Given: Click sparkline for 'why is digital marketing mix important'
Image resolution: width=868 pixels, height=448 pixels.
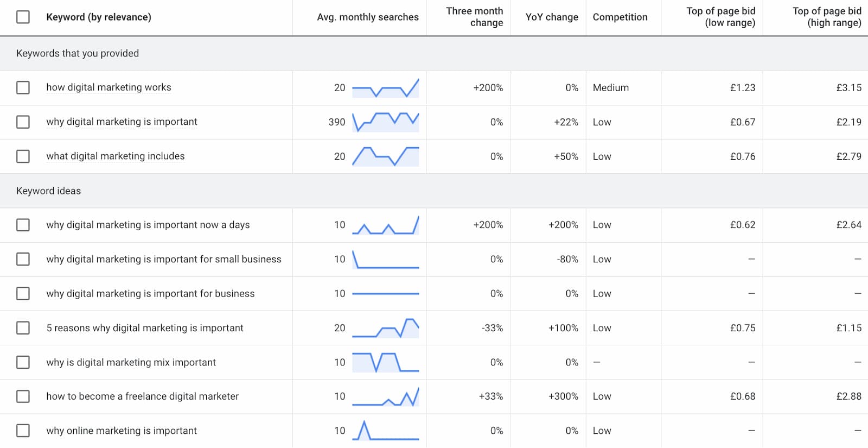Looking at the screenshot, I should click(x=385, y=362).
